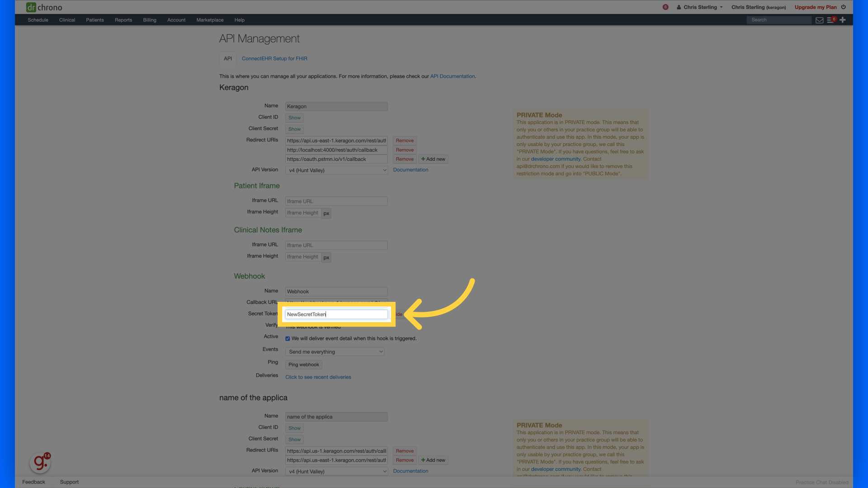Focus the top Search field
The width and height of the screenshot is (868, 488).
point(779,20)
